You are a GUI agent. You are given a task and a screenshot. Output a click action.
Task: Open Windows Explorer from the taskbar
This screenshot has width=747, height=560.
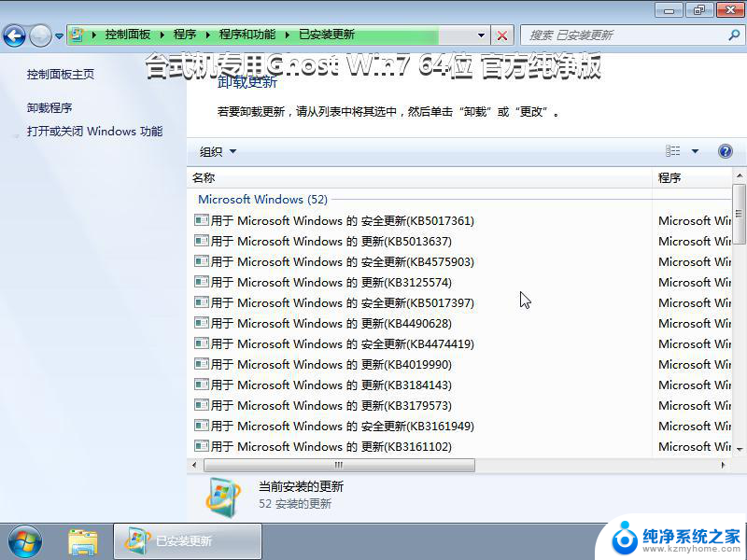pyautogui.click(x=83, y=542)
